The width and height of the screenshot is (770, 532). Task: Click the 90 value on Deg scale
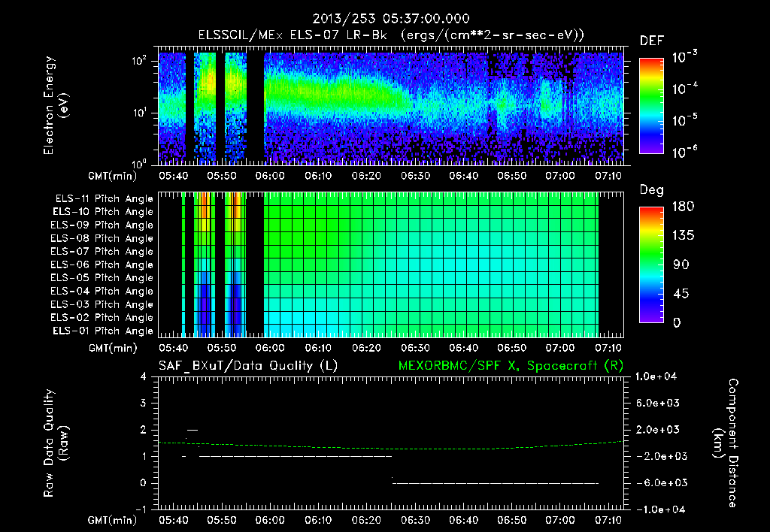(681, 265)
